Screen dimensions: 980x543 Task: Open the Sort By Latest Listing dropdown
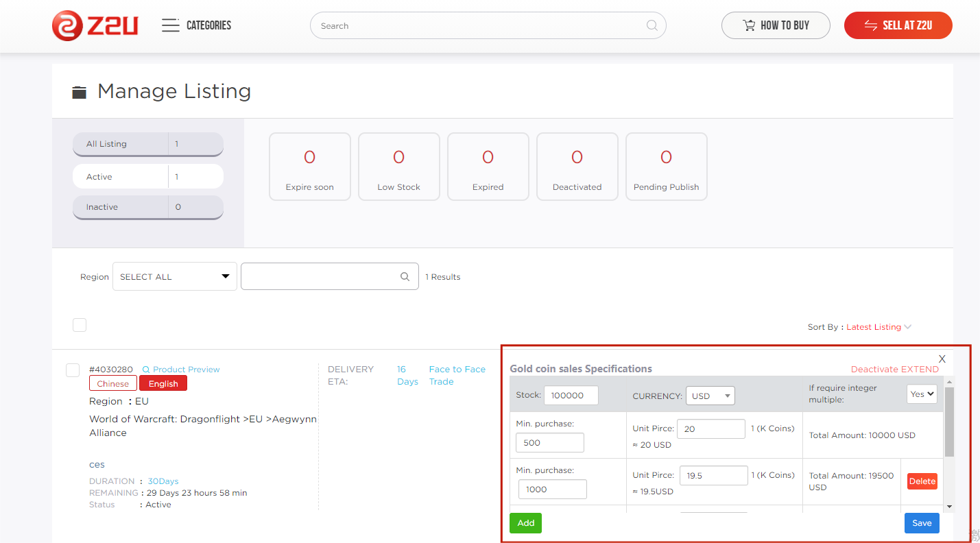879,327
